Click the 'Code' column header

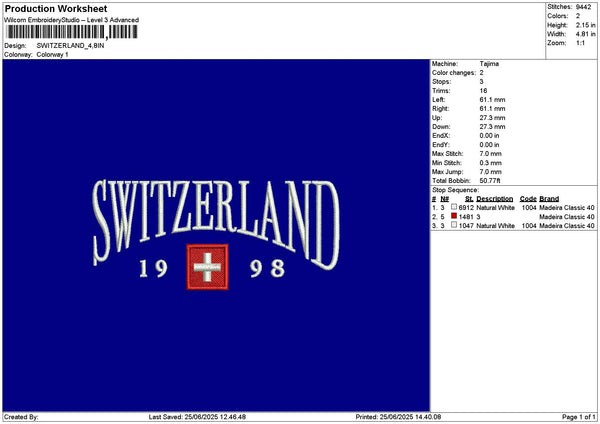point(528,199)
